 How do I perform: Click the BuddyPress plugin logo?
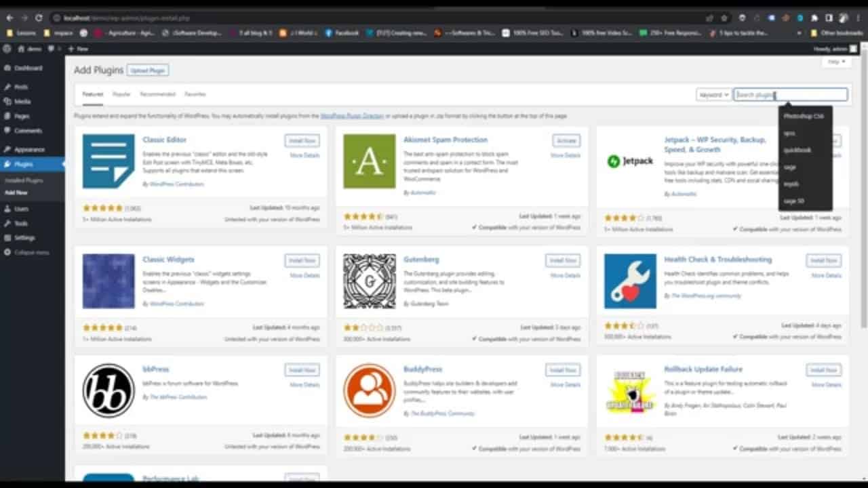click(x=370, y=391)
